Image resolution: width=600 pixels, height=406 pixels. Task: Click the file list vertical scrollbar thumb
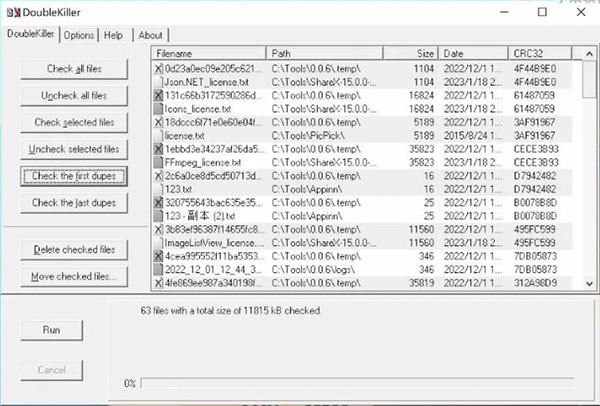click(x=589, y=79)
